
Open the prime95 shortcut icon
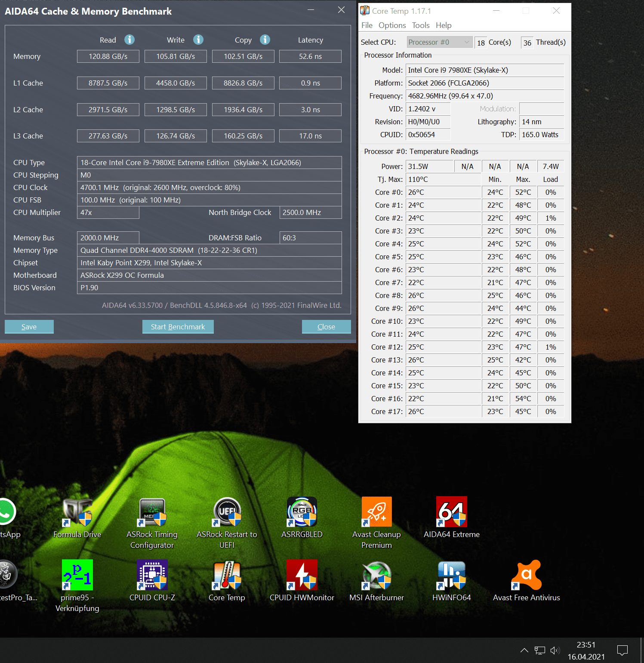[x=77, y=586]
